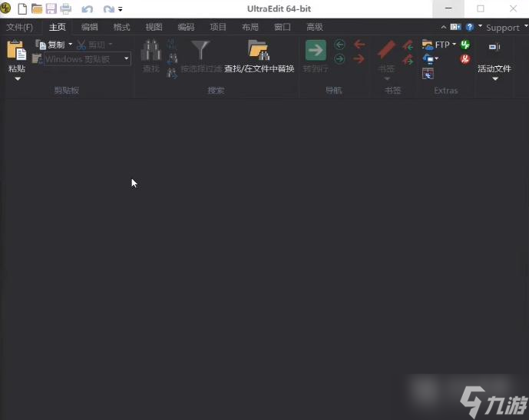Click the blue computer monitor icon in Extras
The height and width of the screenshot is (420, 529).
point(428,59)
